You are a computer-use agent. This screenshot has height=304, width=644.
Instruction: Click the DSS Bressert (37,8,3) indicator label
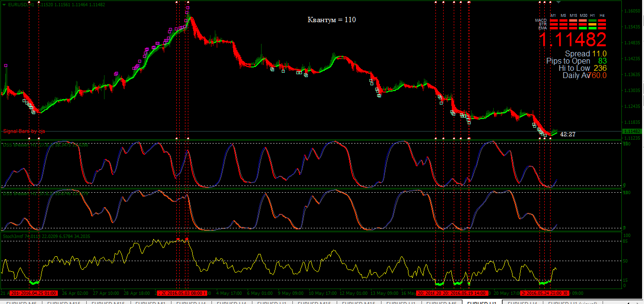46,193
